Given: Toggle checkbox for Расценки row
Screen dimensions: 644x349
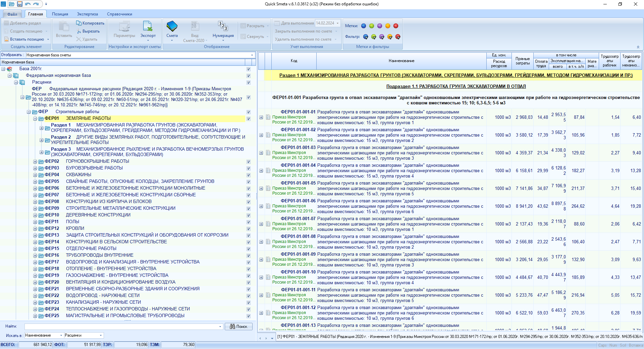Looking at the screenshot, I should [249, 83].
